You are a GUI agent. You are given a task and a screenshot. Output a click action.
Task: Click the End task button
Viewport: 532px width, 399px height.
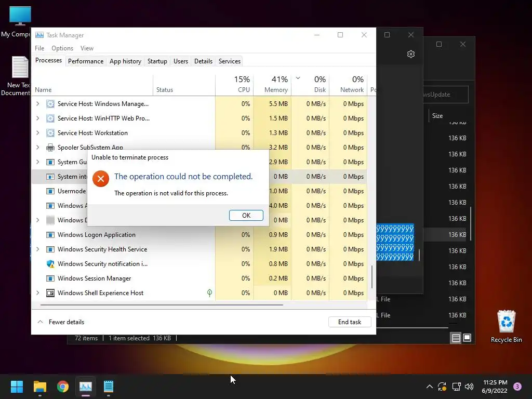click(350, 322)
